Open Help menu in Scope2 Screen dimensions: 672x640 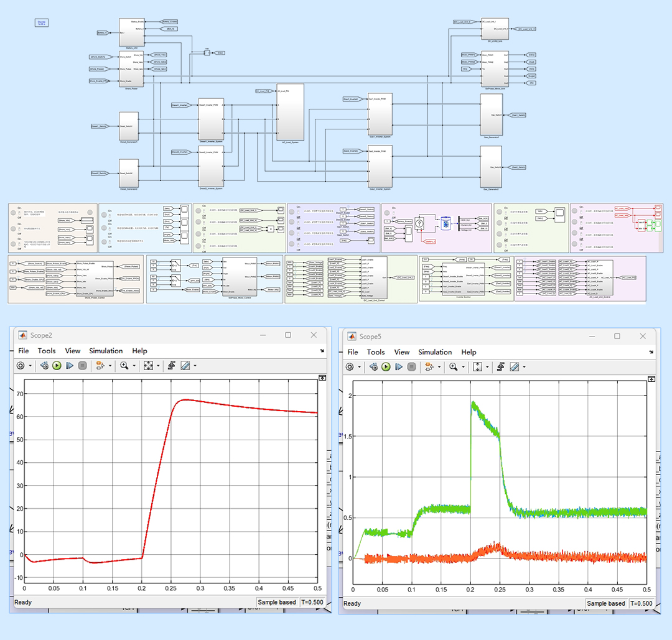click(140, 351)
